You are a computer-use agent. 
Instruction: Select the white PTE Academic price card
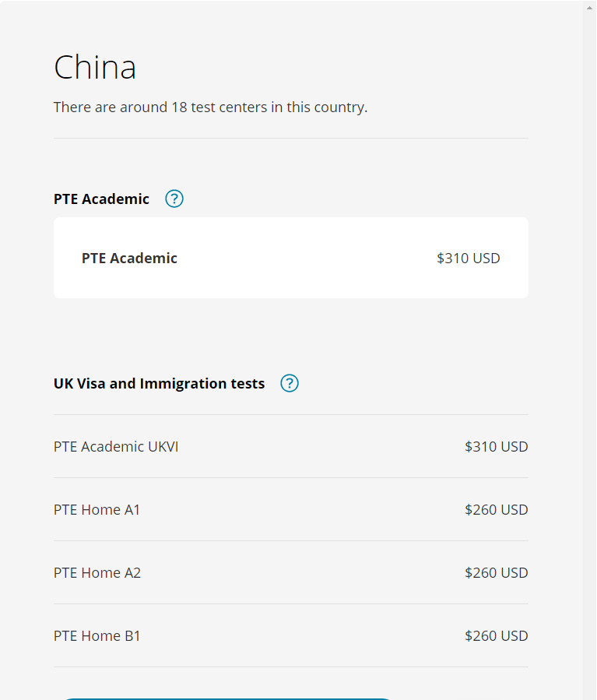click(291, 258)
